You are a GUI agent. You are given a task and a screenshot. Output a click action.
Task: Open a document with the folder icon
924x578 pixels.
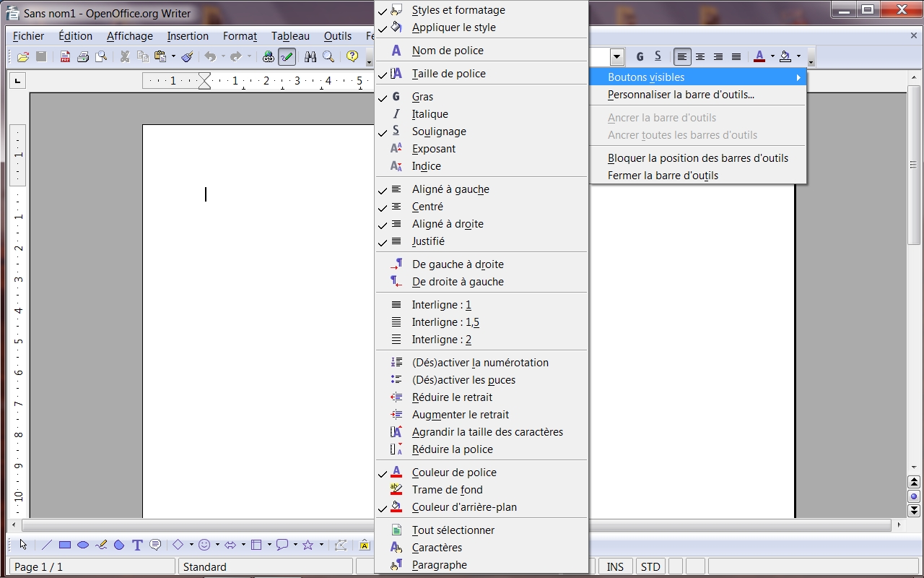pyautogui.click(x=23, y=56)
